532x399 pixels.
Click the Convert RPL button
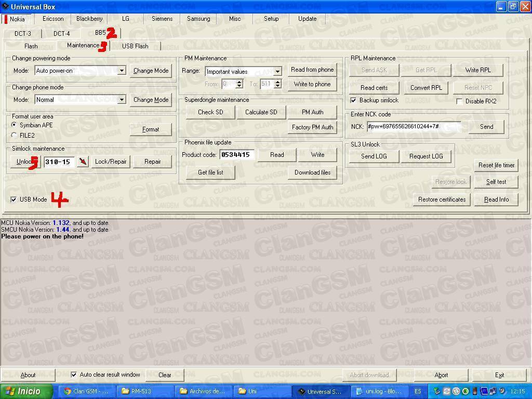pos(426,88)
